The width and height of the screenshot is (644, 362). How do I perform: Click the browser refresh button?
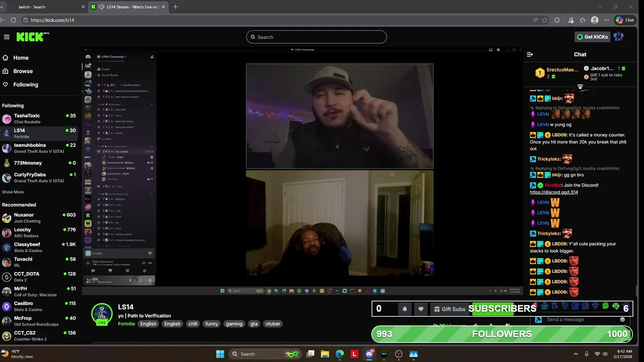point(14,20)
